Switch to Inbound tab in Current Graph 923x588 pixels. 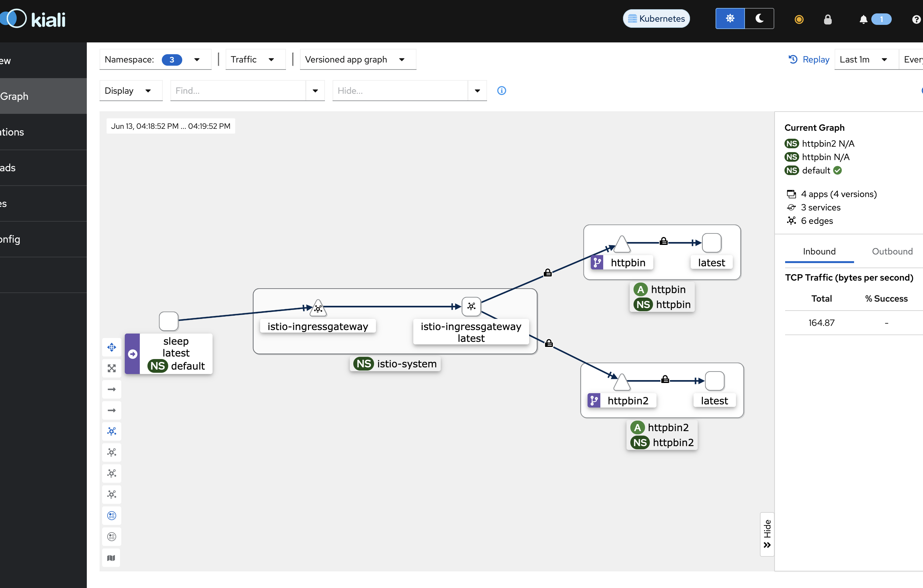pyautogui.click(x=819, y=251)
